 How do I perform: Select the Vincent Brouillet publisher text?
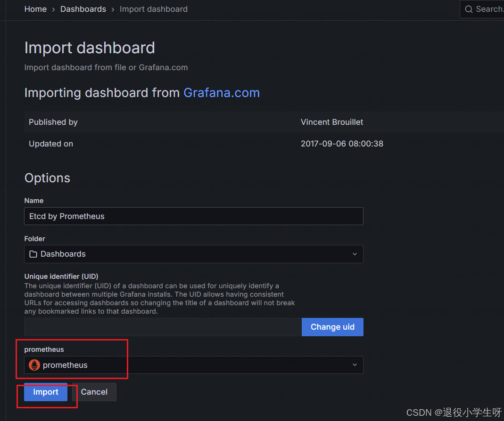(x=332, y=122)
